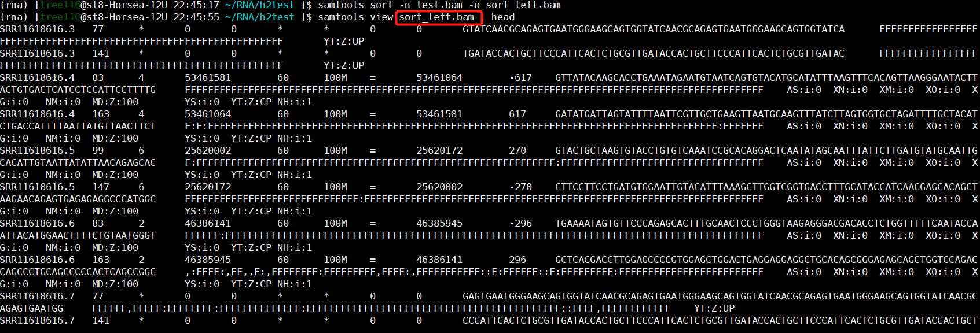The image size is (980, 333).
Task: Click the wrapped sequence ATTACATGGAACTTTTCTGTAATGGGT
Action: [x=78, y=235]
